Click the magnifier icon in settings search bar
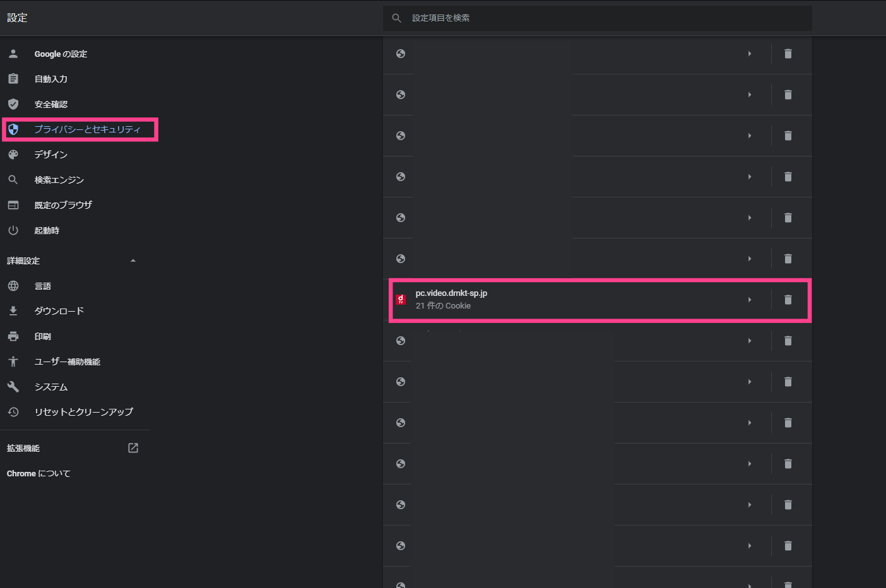The height and width of the screenshot is (588, 886). (x=397, y=18)
